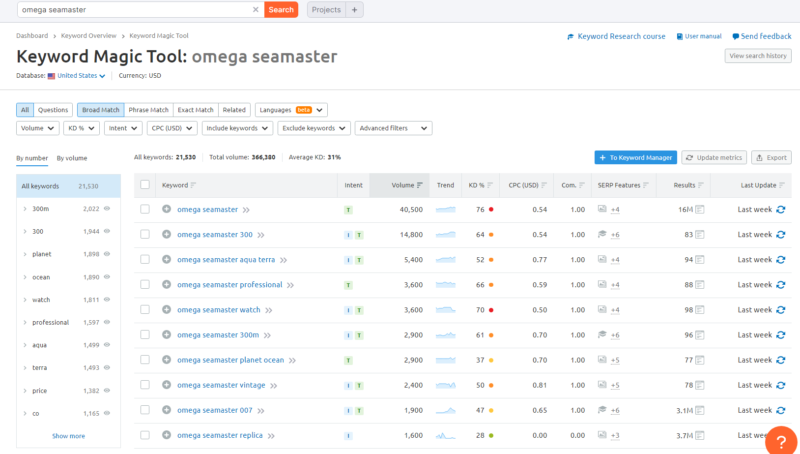Sort by CPC (USD) column icon
Screen dimensions: 800x454
coord(544,185)
